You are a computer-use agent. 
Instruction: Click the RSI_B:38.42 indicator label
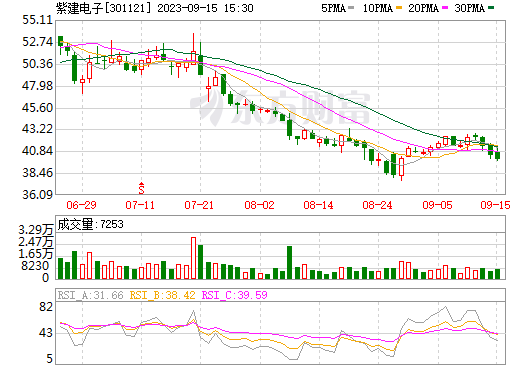point(162,295)
